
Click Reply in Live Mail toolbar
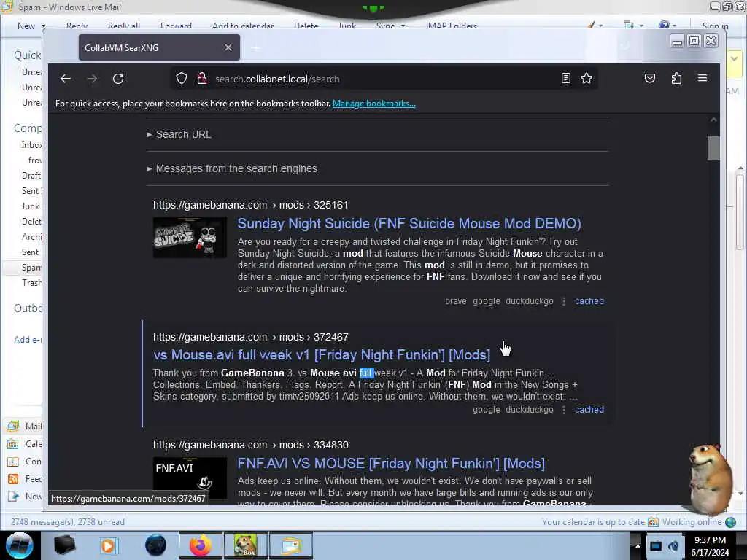(x=77, y=26)
